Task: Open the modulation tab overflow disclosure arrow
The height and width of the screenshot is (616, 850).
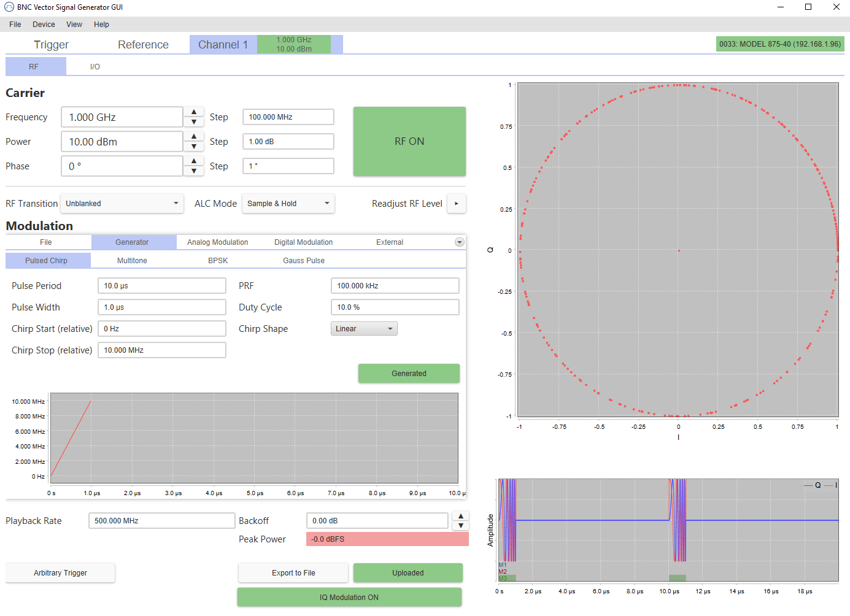Action: tap(459, 242)
